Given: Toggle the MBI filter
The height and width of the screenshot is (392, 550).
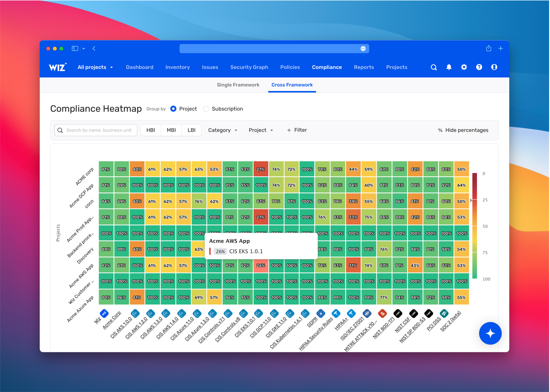Looking at the screenshot, I should 171,130.
